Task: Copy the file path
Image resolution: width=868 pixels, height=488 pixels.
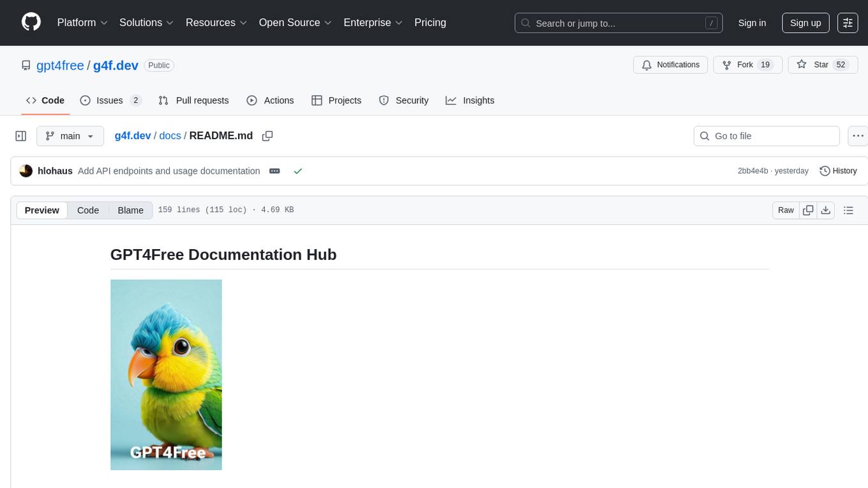Action: pyautogui.click(x=267, y=136)
